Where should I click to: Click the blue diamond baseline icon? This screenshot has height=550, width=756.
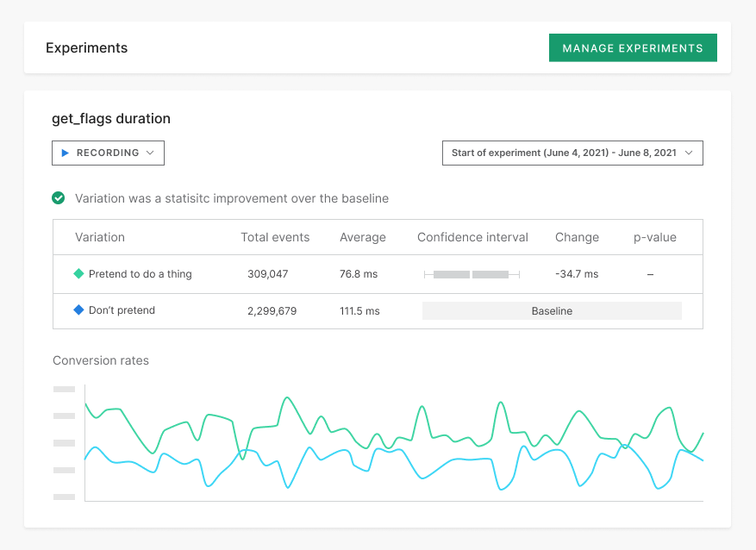coord(78,310)
